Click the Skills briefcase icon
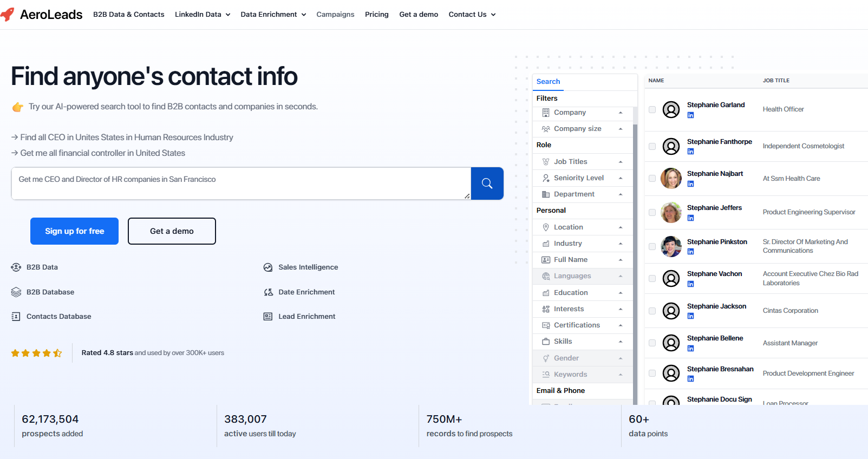This screenshot has width=868, height=459. pyautogui.click(x=546, y=342)
